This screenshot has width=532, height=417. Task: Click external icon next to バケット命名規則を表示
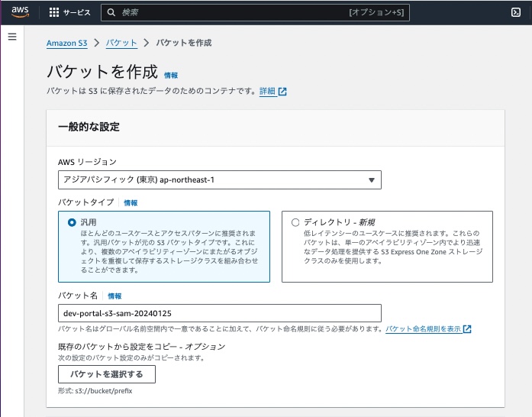[x=467, y=328]
